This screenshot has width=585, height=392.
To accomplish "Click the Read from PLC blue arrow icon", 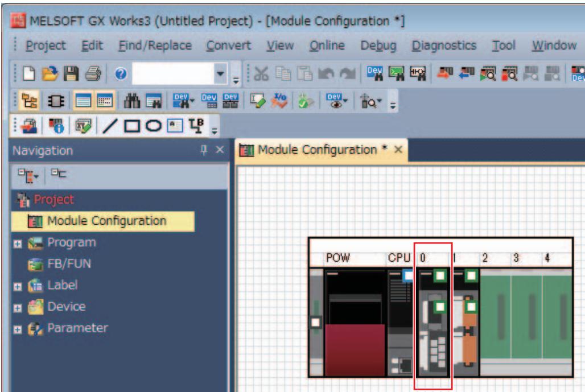I will coord(467,73).
